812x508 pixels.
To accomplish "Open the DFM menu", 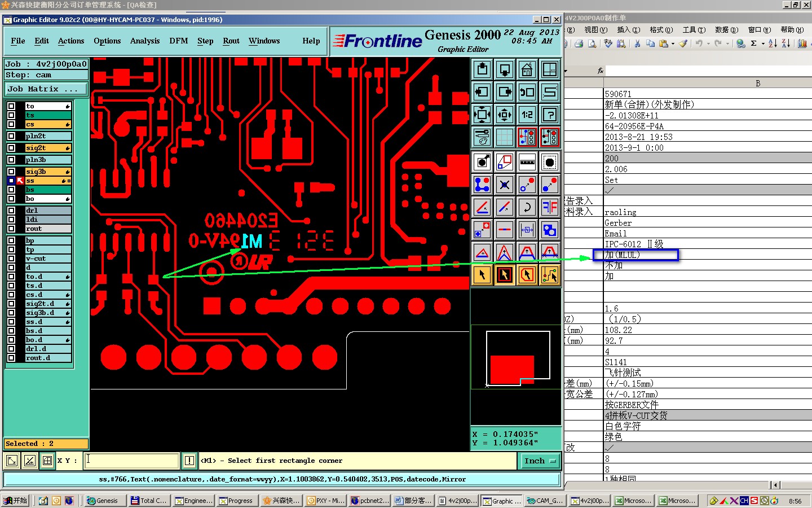I will pyautogui.click(x=178, y=41).
